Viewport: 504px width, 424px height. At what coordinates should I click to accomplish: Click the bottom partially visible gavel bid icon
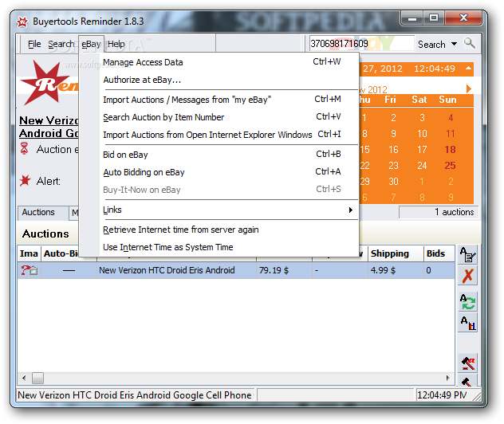pos(467,381)
